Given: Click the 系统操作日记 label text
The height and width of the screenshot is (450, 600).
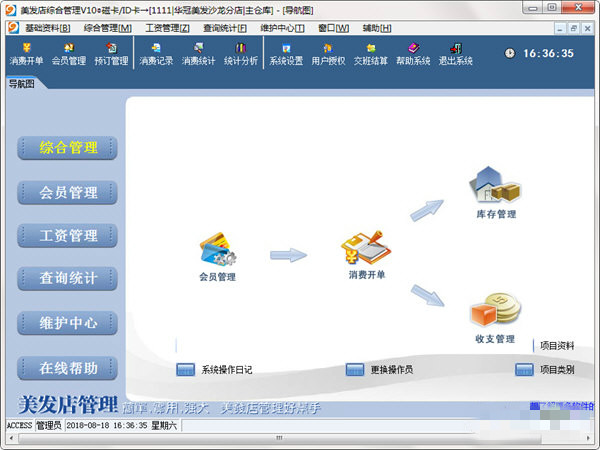Looking at the screenshot, I should tap(227, 370).
